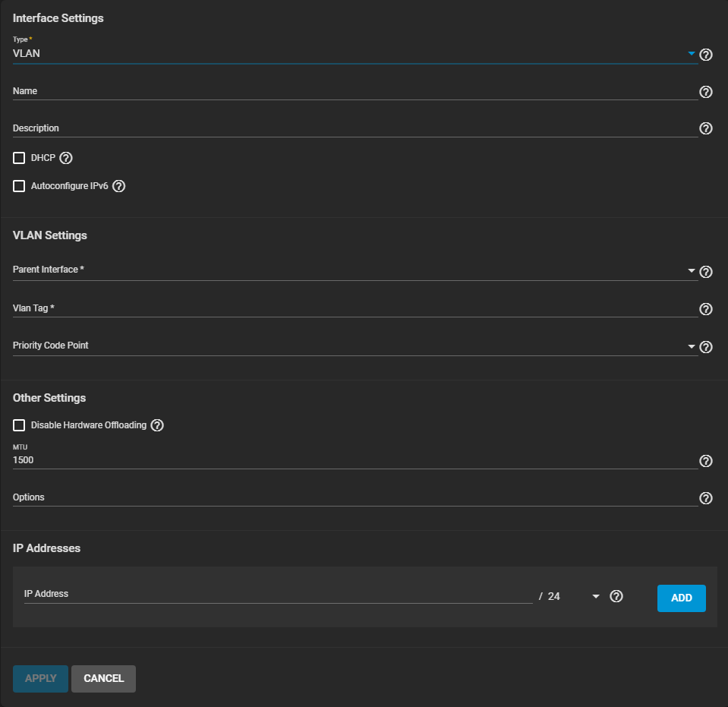Click the help icon next to DHCP
The width and height of the screenshot is (728, 707).
66,158
